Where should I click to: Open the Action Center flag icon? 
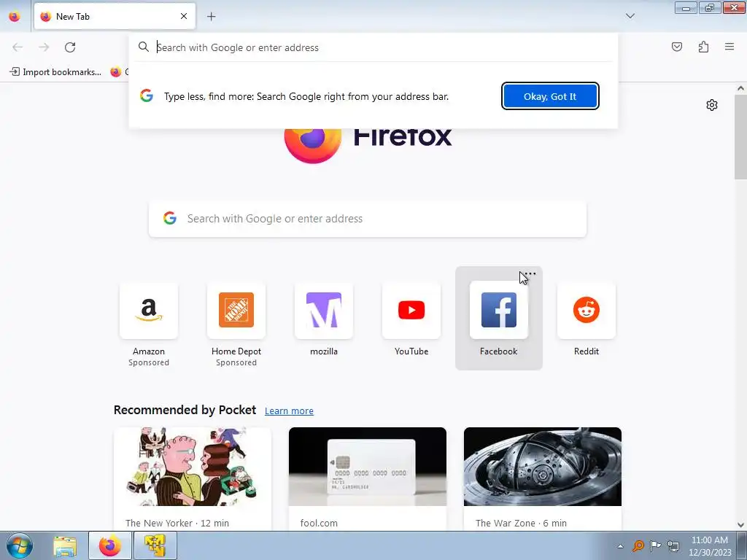pyautogui.click(x=656, y=545)
